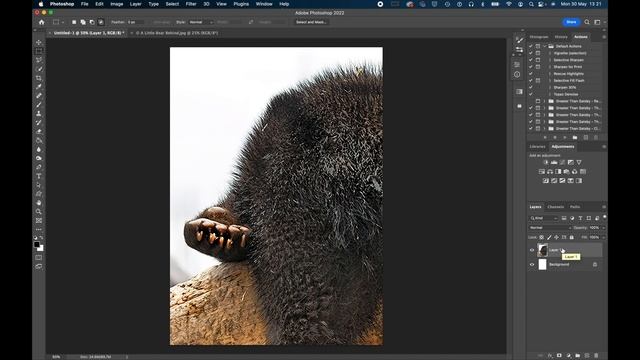Click Subtract from selection mode icon
Image resolution: width=640 pixels, height=360 pixels.
[92, 22]
